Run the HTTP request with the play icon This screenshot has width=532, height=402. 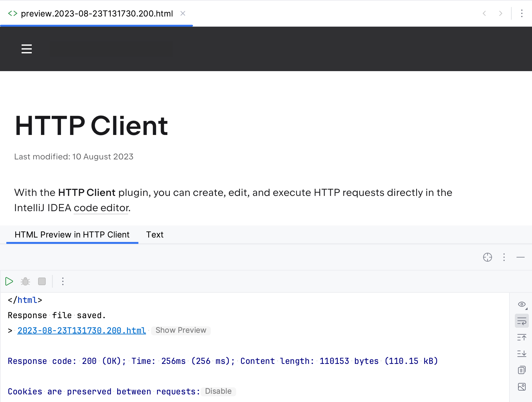[9, 281]
